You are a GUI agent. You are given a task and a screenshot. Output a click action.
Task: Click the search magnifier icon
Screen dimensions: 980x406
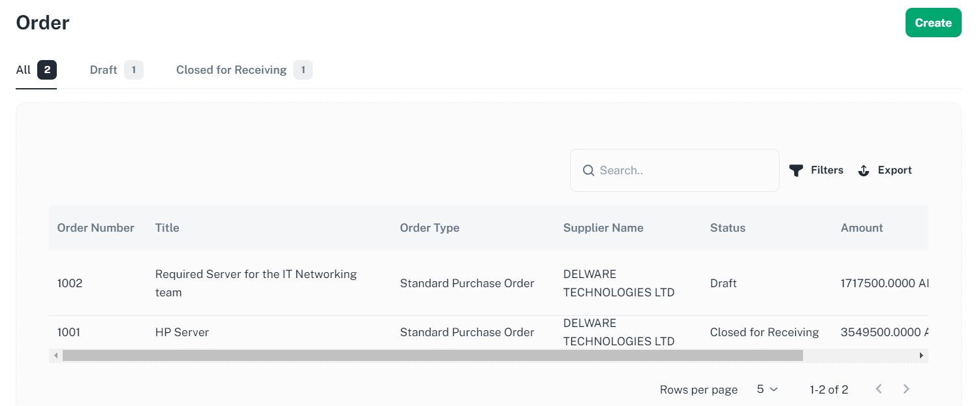point(588,170)
